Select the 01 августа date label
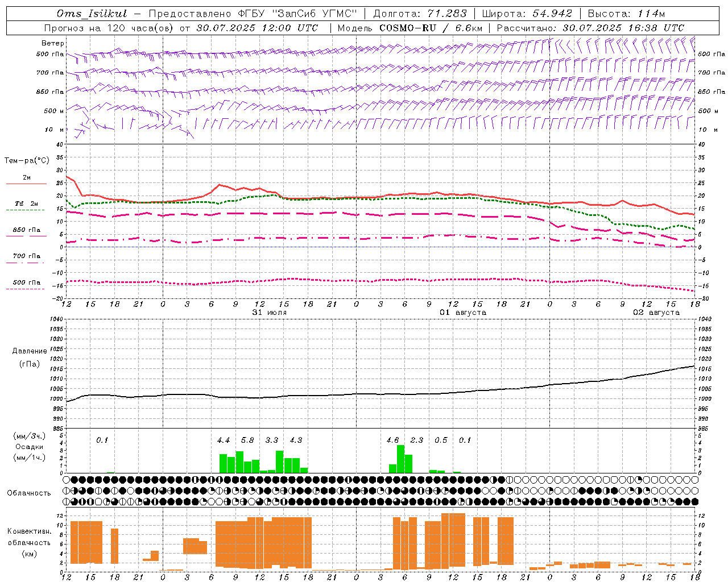The width and height of the screenshot is (728, 582). tap(462, 313)
